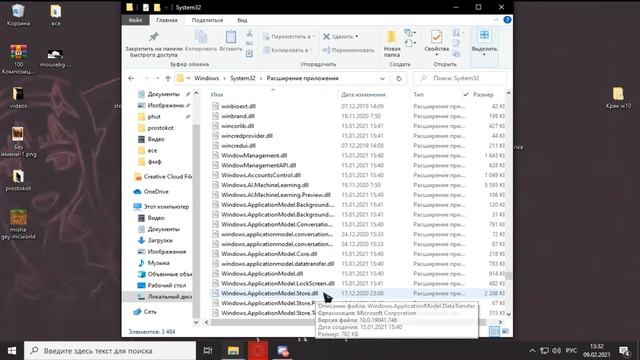Select Windows.ApplicationModel.LockScreen.dll file
Viewport: 640px width, 360px height.
(x=278, y=283)
